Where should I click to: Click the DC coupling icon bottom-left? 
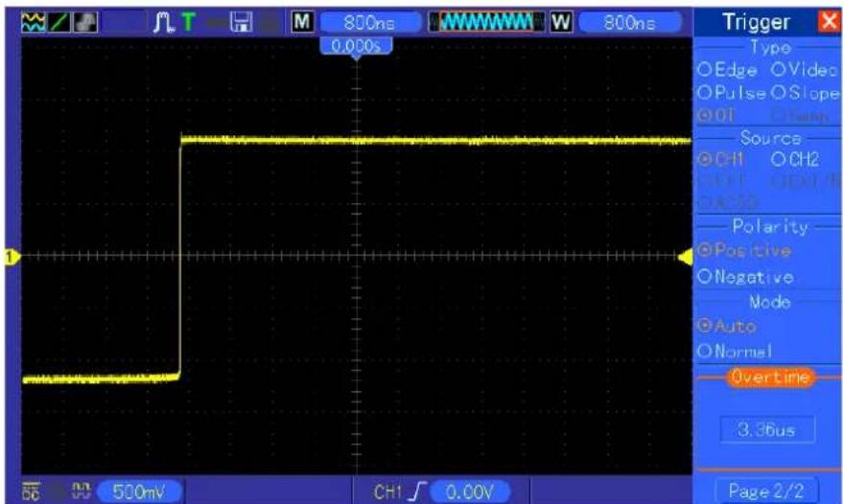(x=32, y=492)
